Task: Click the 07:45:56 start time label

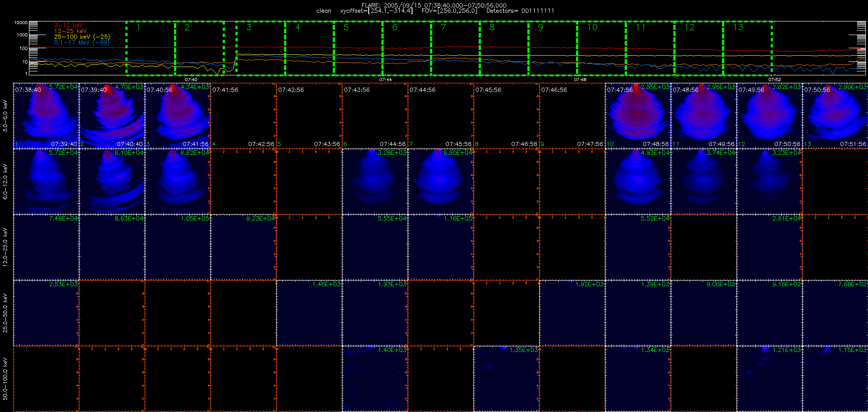Action: tap(488, 90)
